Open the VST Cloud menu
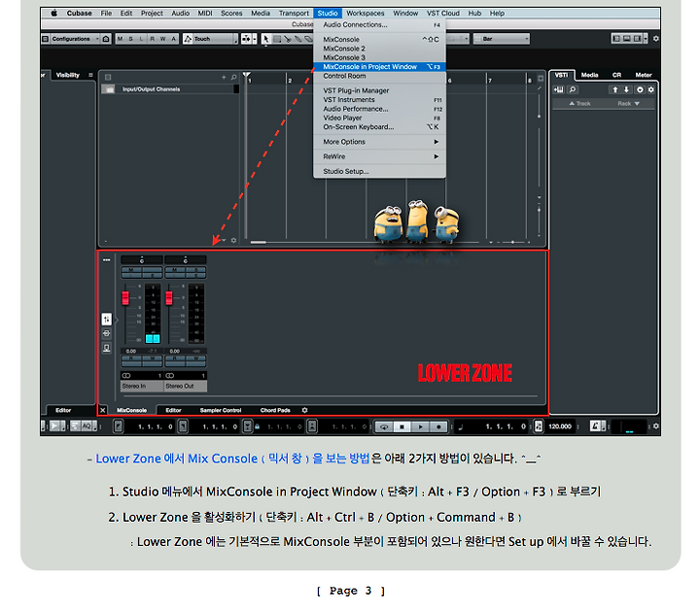The width and height of the screenshot is (700, 613). coord(443,13)
